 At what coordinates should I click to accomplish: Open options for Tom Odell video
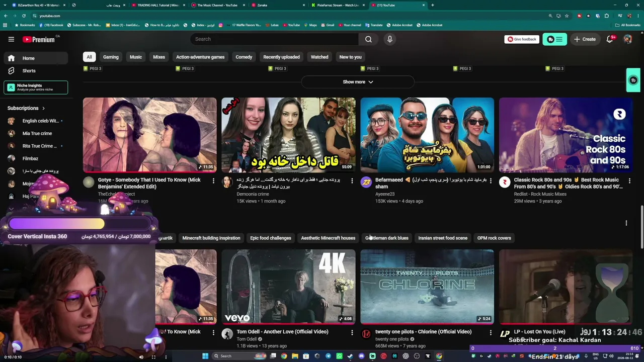click(352, 332)
